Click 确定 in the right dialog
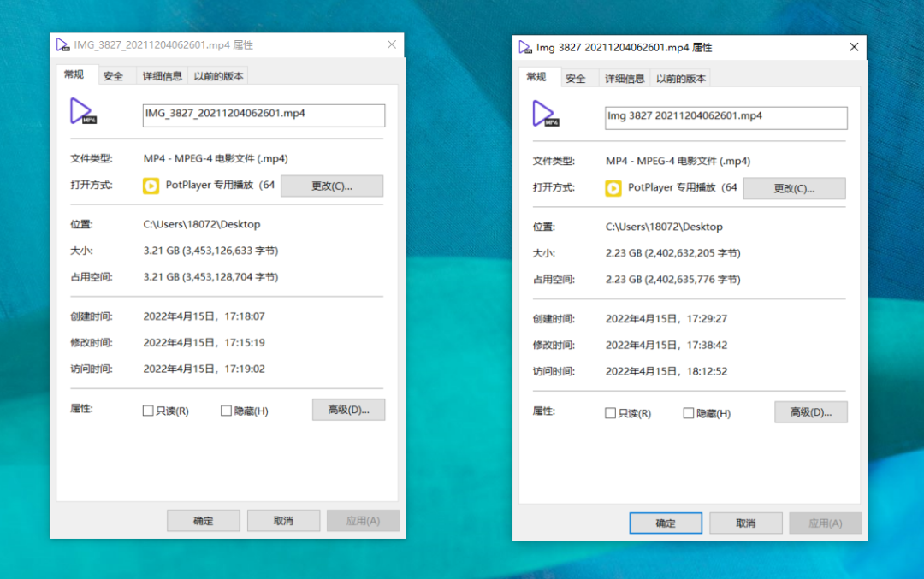This screenshot has width=924, height=579. (x=666, y=523)
